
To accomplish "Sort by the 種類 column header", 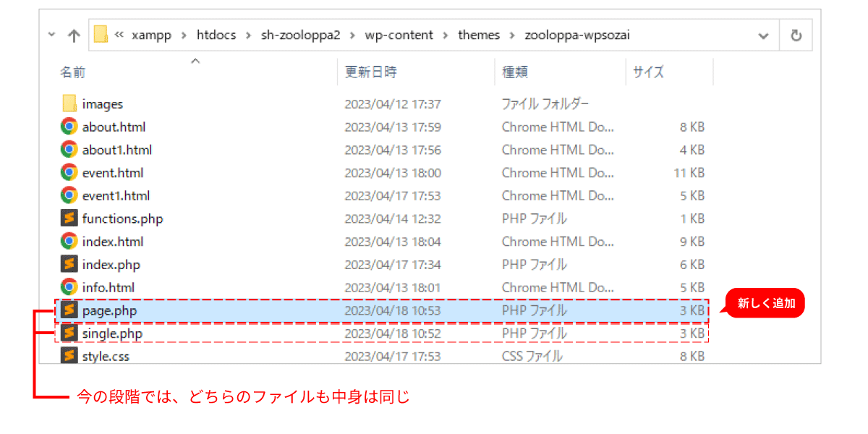I will coord(515,72).
